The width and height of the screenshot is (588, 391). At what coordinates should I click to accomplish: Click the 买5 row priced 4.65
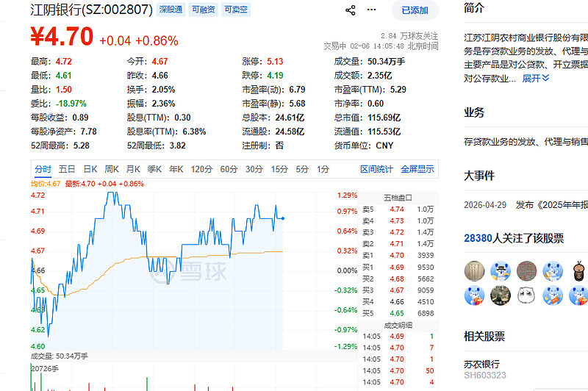(398, 313)
